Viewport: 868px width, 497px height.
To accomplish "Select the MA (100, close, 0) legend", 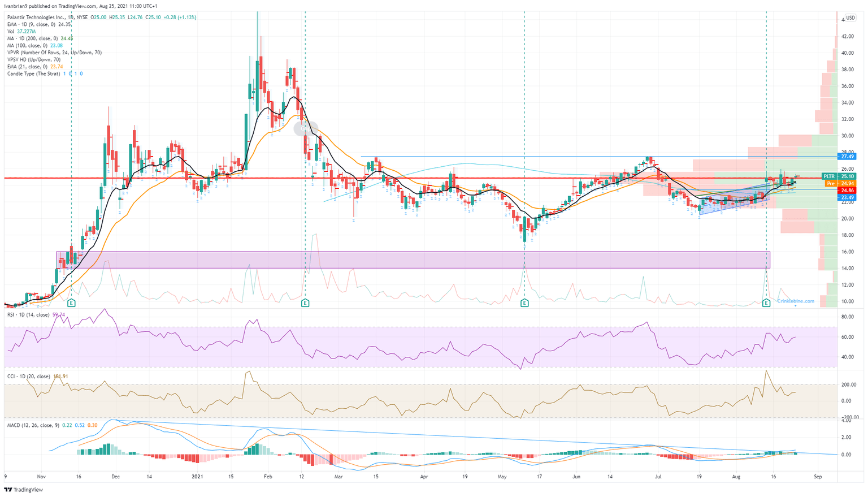I will 34,46.
